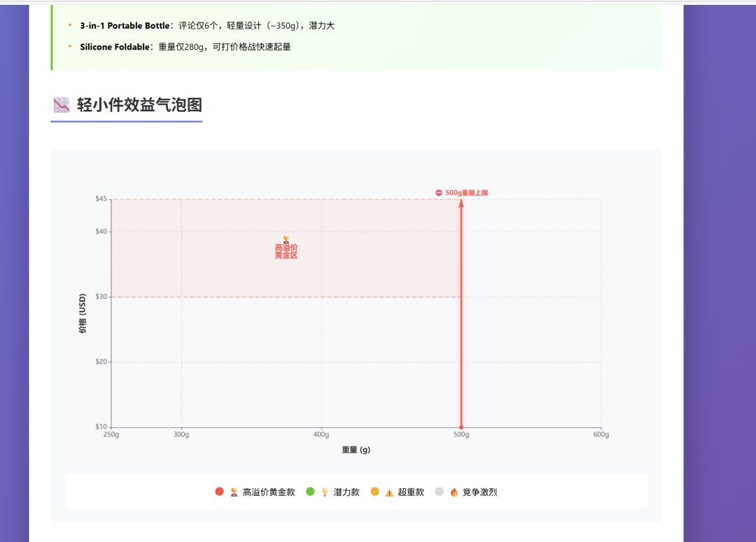Screen dimensions: 756x542
Task: Click the green legend color dot
Action: [310, 492]
